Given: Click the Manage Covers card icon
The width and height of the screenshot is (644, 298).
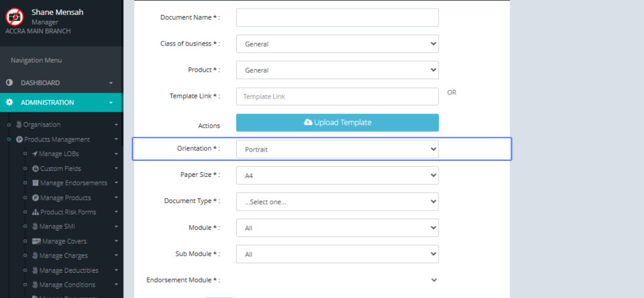Looking at the screenshot, I should pyautogui.click(x=36, y=241).
